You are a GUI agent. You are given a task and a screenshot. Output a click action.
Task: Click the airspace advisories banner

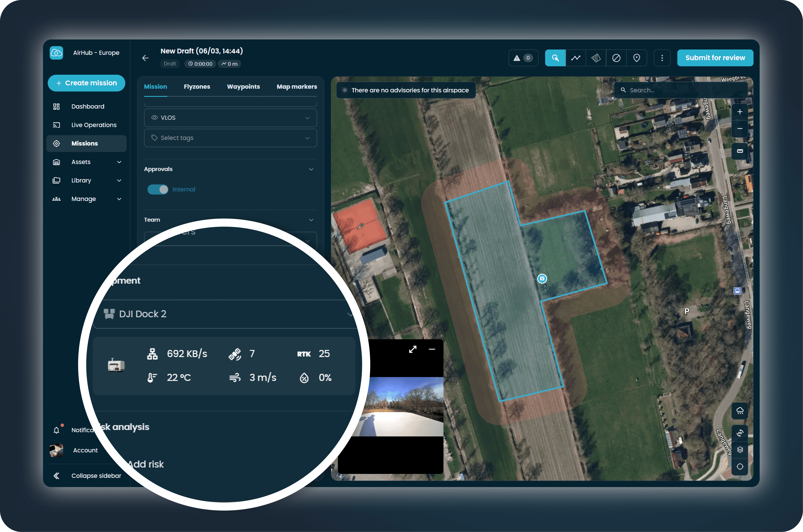[x=406, y=90]
